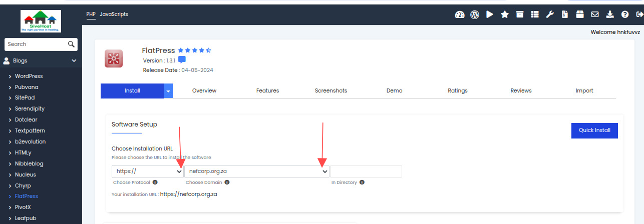The height and width of the screenshot is (224, 644).
Task: Collapse the Blogs category in sidebar
Action: click(x=41, y=60)
